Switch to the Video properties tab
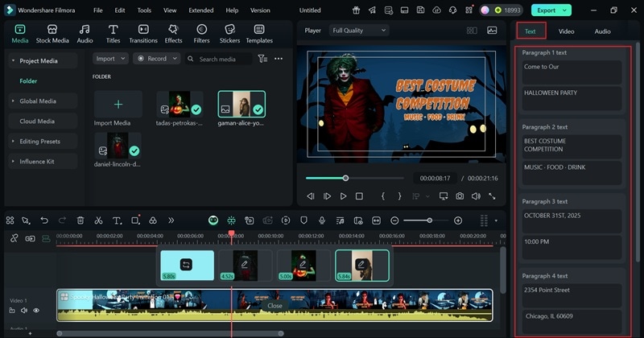The height and width of the screenshot is (338, 644). click(567, 31)
